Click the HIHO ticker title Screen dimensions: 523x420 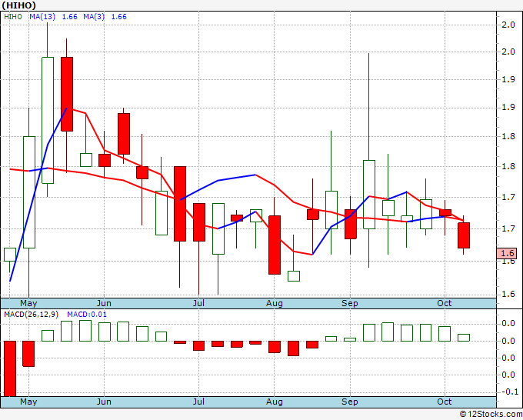point(18,5)
